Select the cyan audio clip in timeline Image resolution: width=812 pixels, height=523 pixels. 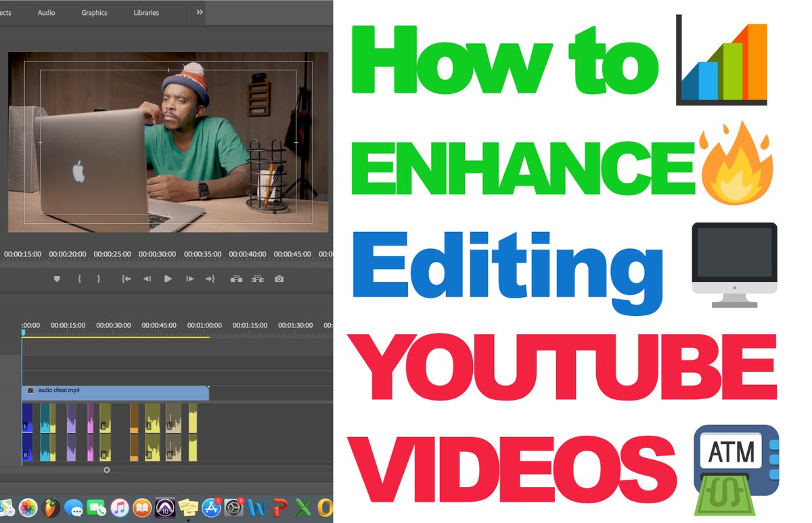(45, 432)
